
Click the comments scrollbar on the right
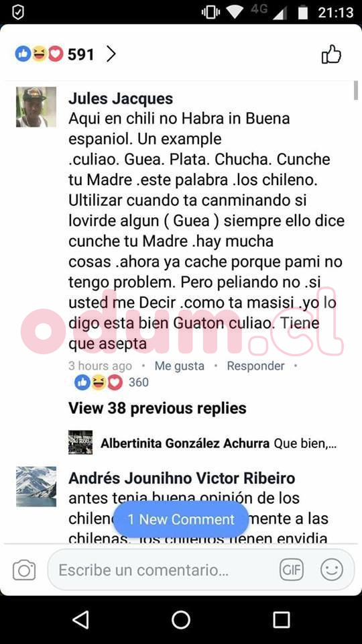(356, 91)
